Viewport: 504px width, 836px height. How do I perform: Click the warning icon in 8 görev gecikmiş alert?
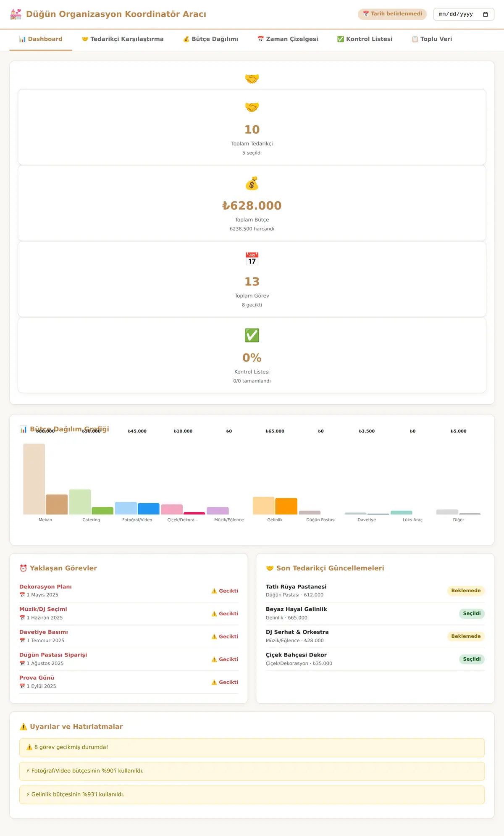pos(29,747)
